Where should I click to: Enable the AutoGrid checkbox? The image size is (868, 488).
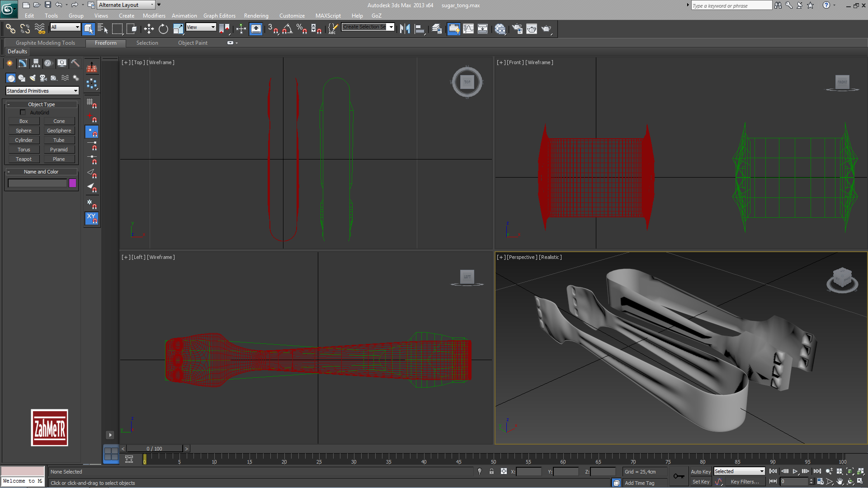pyautogui.click(x=23, y=113)
